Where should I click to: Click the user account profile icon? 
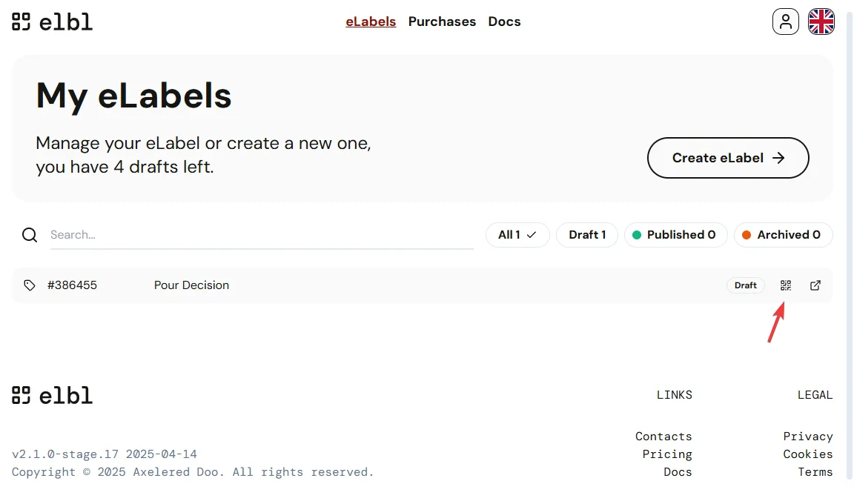786,21
